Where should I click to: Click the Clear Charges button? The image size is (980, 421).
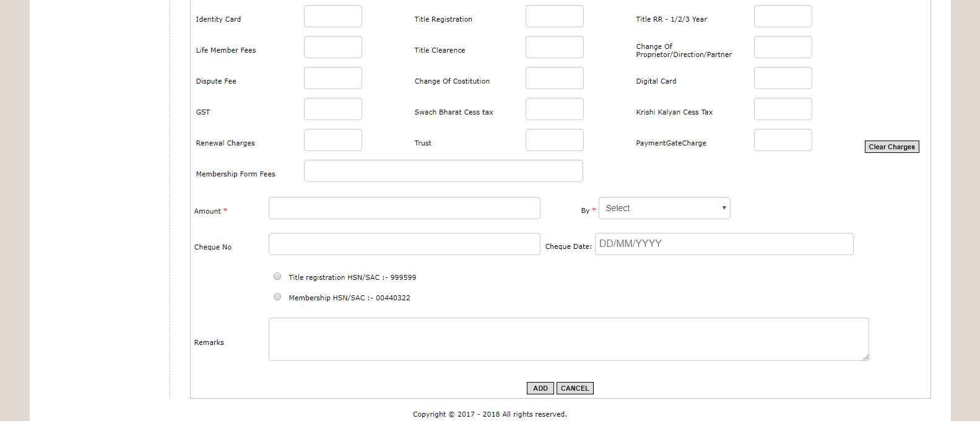coord(891,147)
